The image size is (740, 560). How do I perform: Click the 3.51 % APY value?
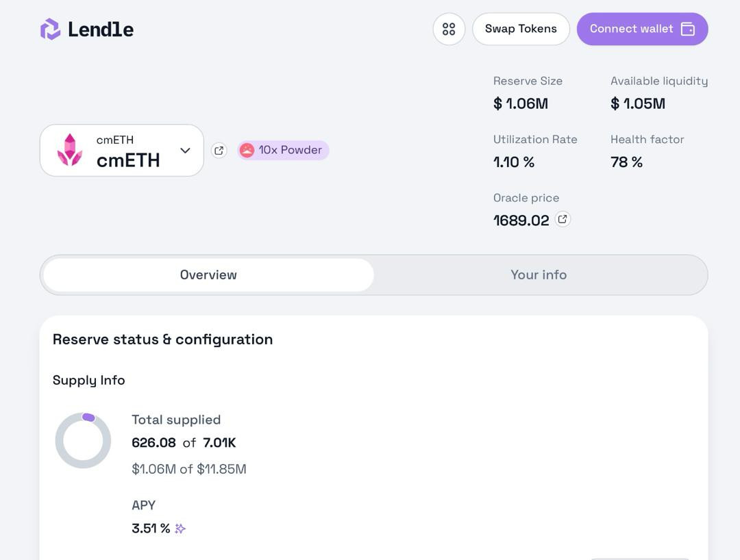coord(151,529)
